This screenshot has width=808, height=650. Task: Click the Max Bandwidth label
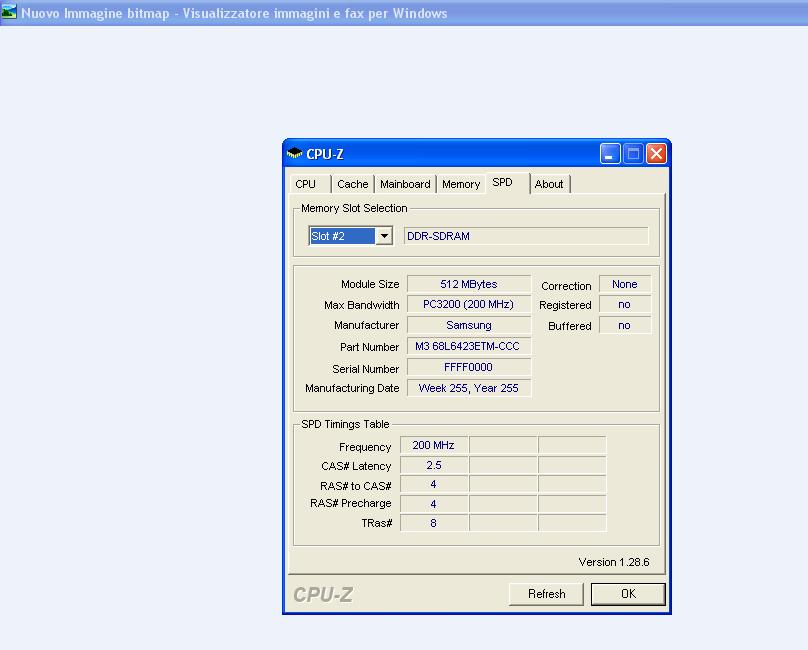pos(361,305)
